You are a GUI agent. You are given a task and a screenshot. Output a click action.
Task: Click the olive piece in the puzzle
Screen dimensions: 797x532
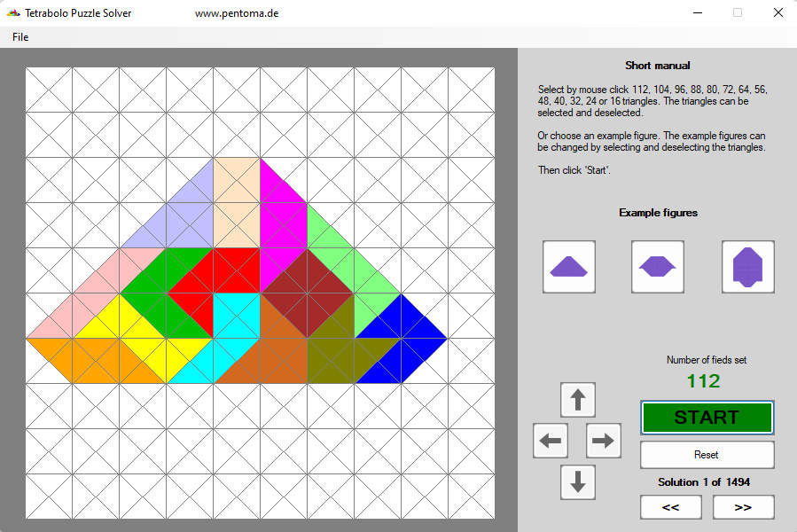335,356
